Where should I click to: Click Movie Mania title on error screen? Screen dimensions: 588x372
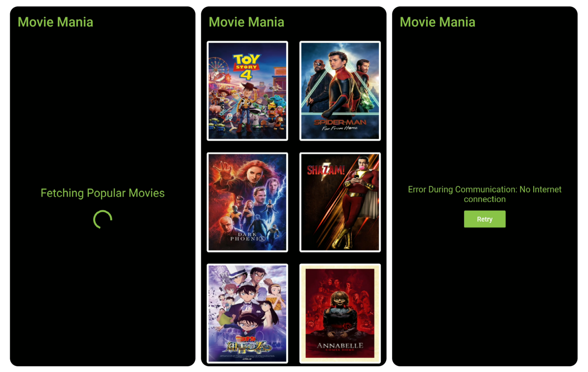point(438,22)
